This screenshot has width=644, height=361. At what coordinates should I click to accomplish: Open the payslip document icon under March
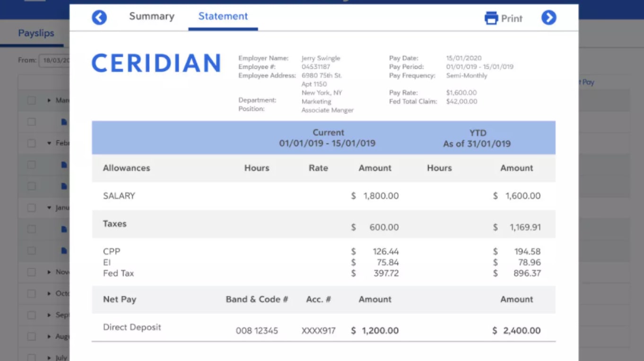click(x=64, y=122)
